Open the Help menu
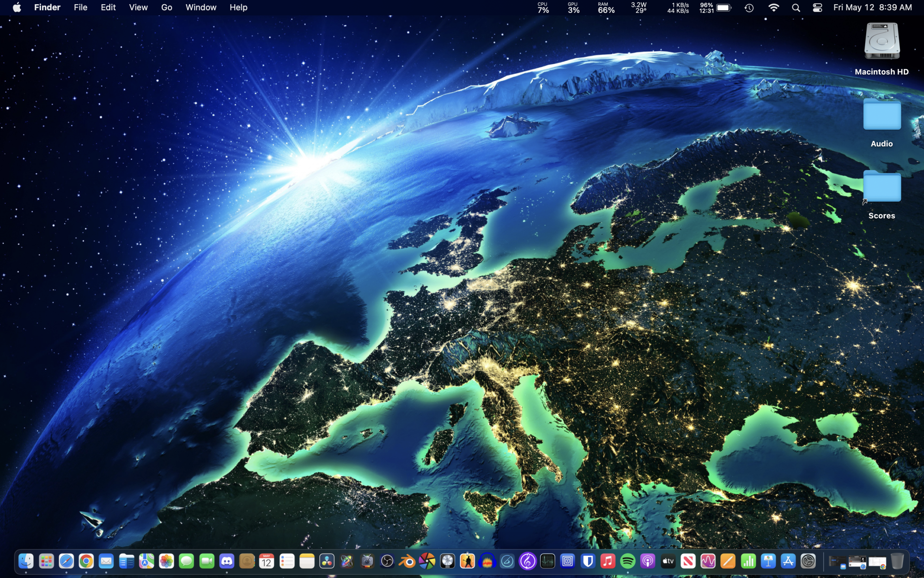The width and height of the screenshot is (924, 578). tap(238, 7)
